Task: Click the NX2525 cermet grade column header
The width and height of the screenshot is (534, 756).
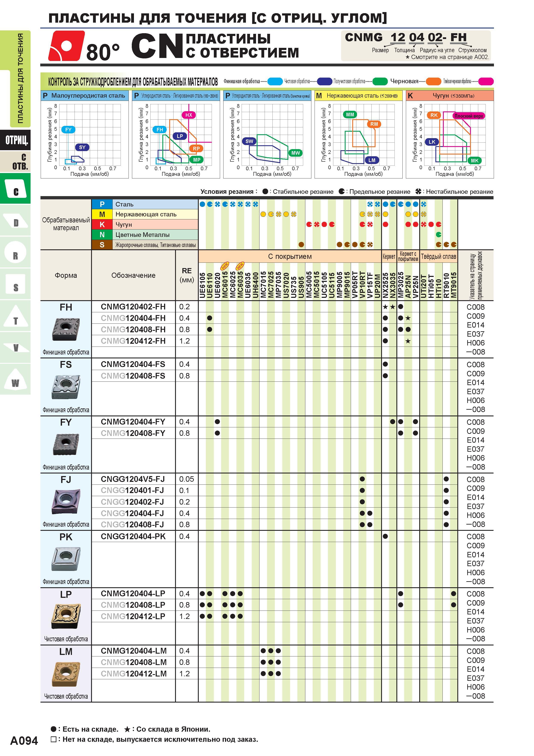Action: pyautogui.click(x=385, y=285)
